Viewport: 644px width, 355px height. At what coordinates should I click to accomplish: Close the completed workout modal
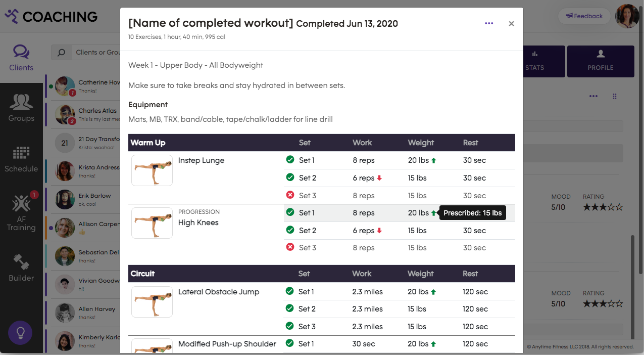(511, 23)
